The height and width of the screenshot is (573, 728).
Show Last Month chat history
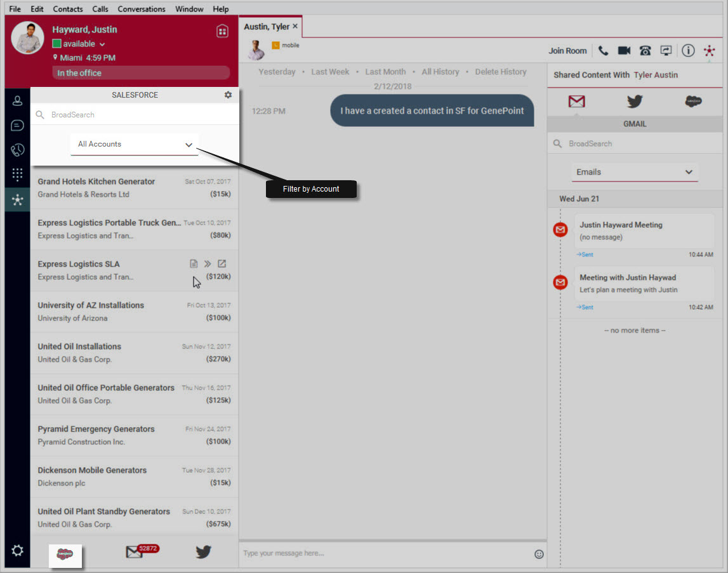385,72
